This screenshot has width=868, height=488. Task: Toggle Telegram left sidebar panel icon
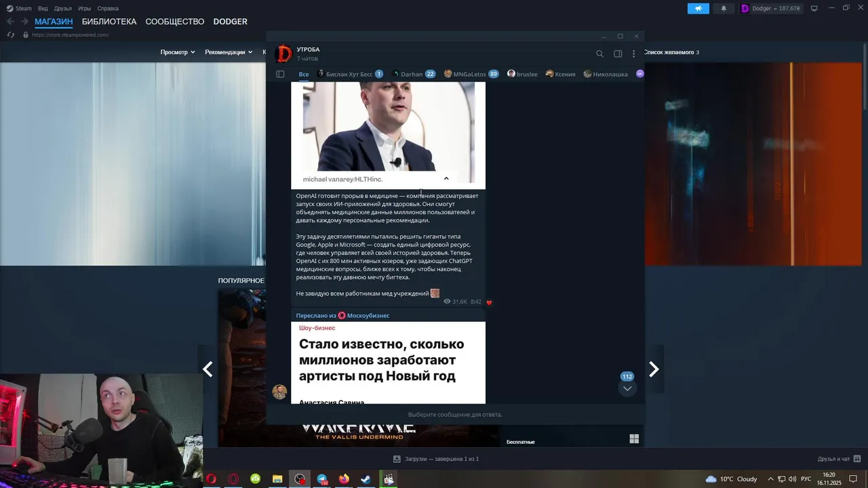(x=280, y=74)
